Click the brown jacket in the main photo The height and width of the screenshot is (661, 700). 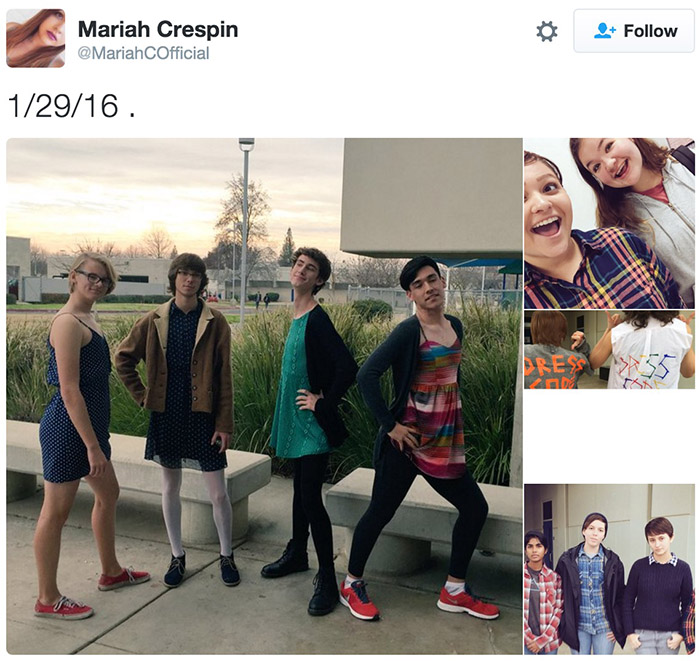coord(176,362)
